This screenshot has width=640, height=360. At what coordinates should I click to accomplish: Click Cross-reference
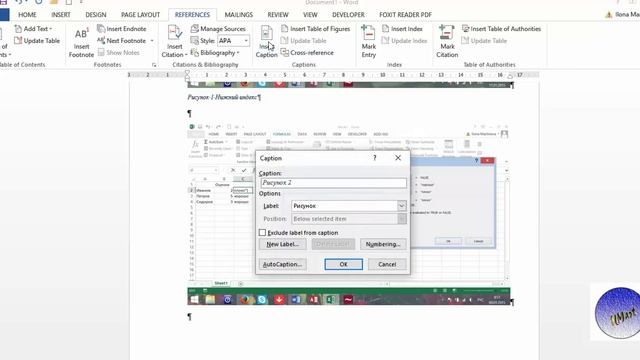click(307, 52)
